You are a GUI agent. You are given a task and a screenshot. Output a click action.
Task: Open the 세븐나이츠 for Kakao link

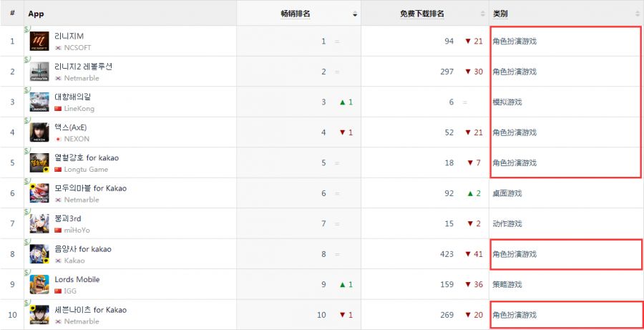pos(90,310)
